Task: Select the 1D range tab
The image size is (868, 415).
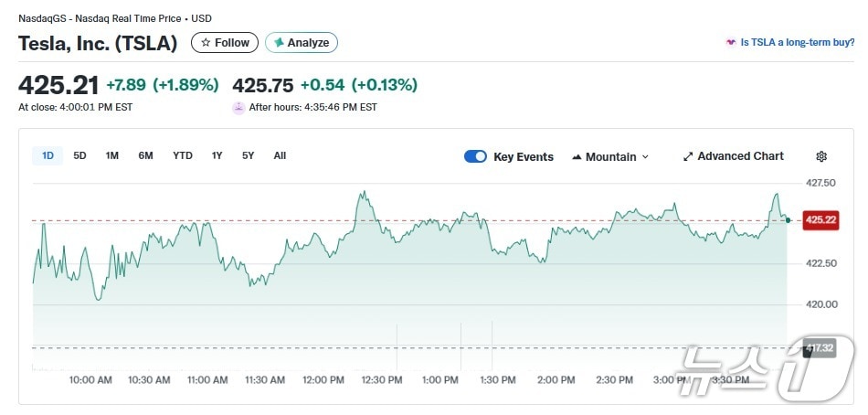Action: click(48, 155)
